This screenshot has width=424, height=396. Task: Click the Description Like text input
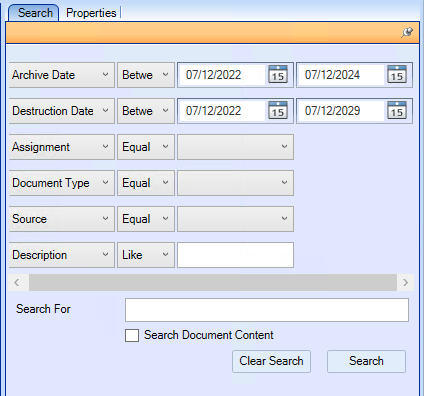click(235, 255)
